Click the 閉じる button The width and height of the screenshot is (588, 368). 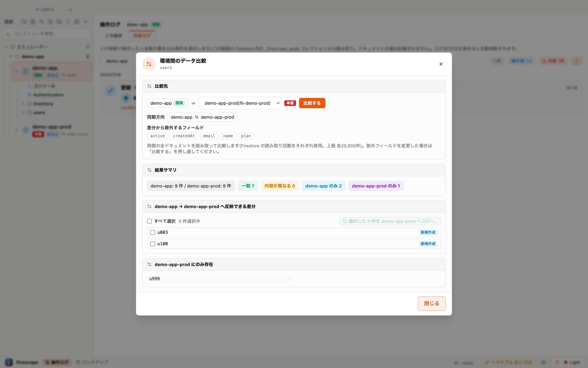(431, 303)
